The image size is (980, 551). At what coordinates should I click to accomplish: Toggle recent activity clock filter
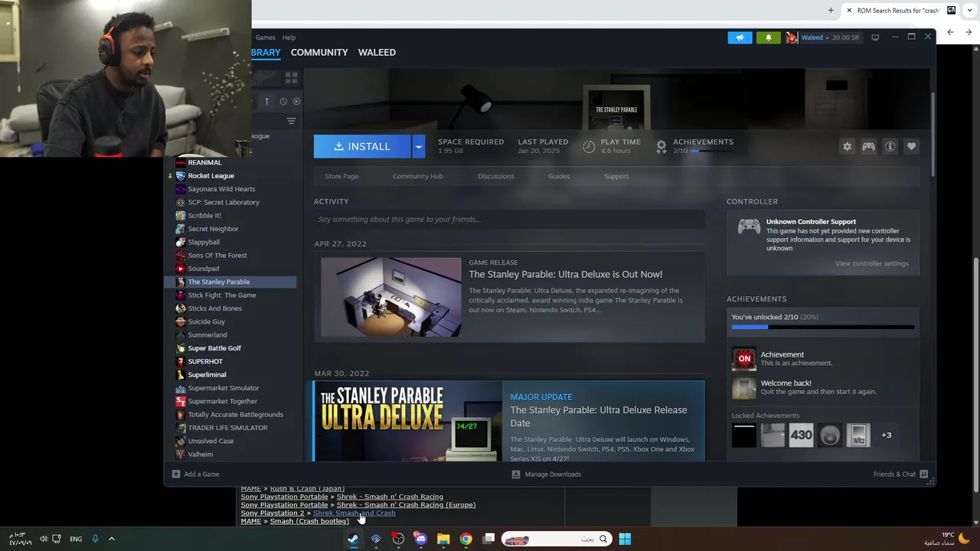click(283, 101)
